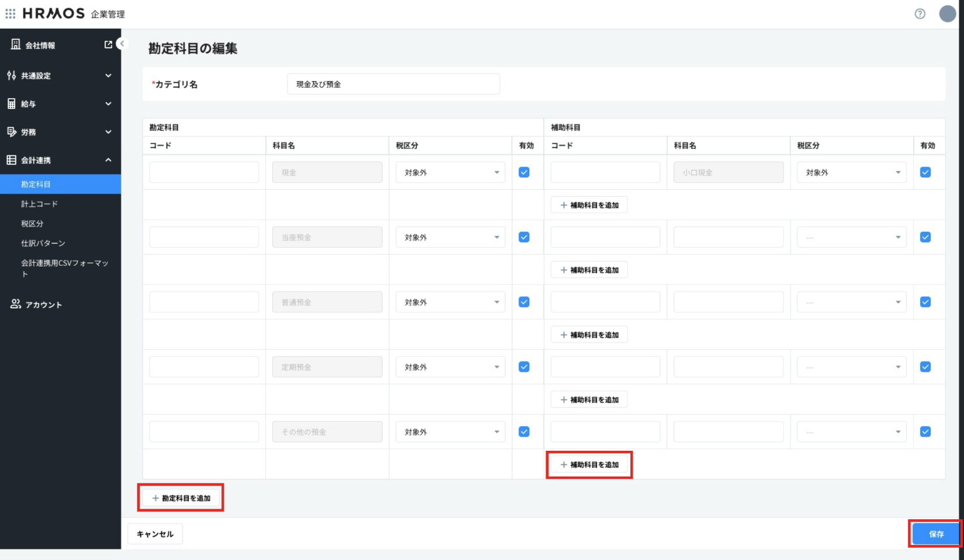964x560 pixels.
Task: Toggle the 有効 checkbox for 小口現金 sub-account
Action: (x=925, y=172)
